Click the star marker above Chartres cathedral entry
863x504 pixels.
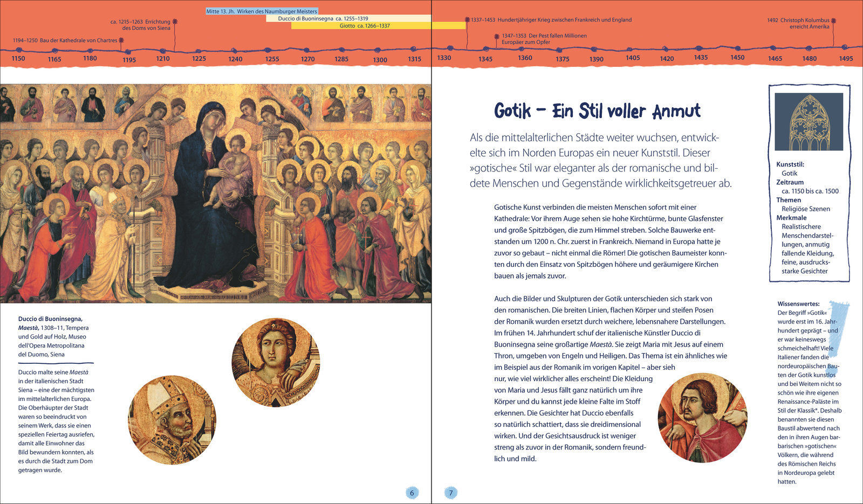tap(121, 40)
